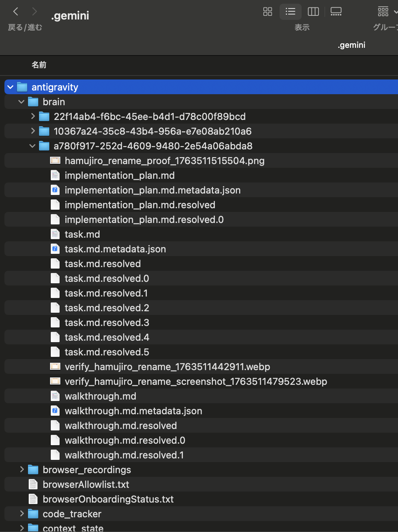Go back with the left arrow
Viewport: 398px width, 532px height.
[x=15, y=11]
